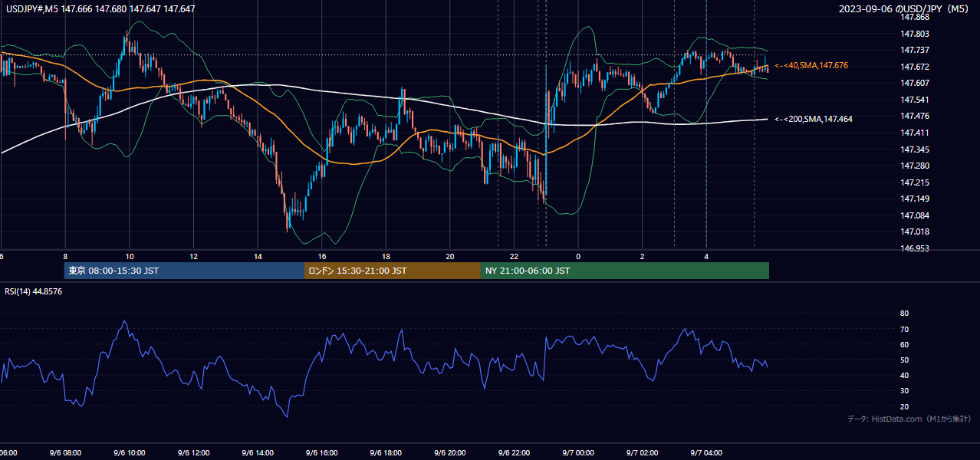
Task: Click time axis label 9/6 10:00
Action: point(129,453)
